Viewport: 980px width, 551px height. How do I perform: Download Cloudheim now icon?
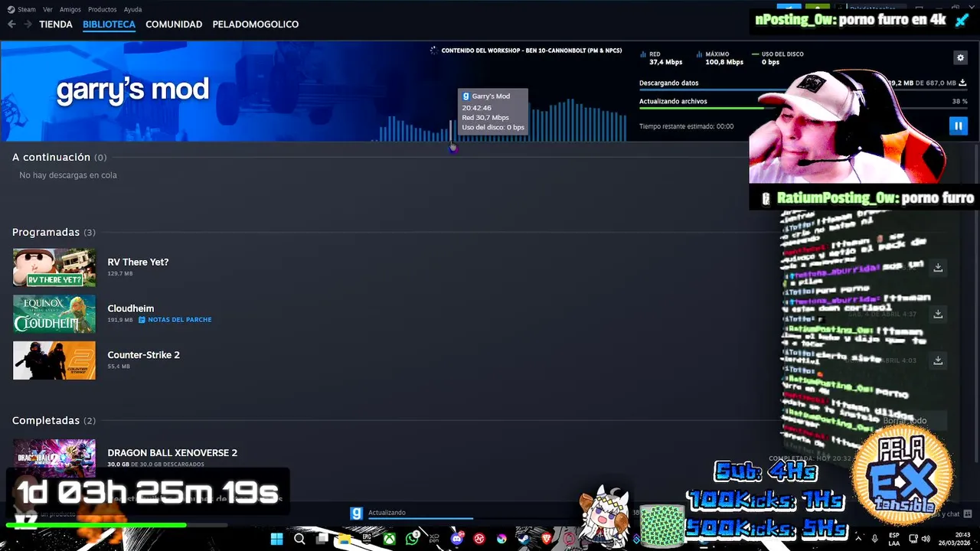pyautogui.click(x=938, y=314)
